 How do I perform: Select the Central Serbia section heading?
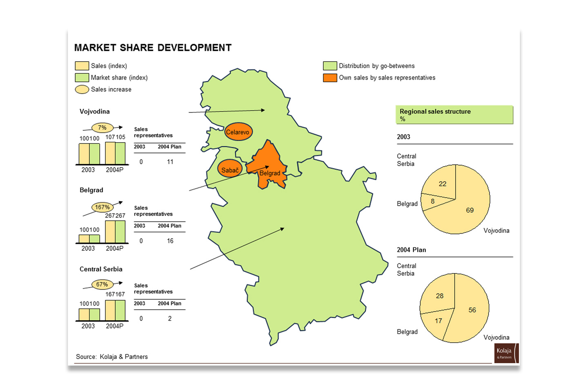101,269
